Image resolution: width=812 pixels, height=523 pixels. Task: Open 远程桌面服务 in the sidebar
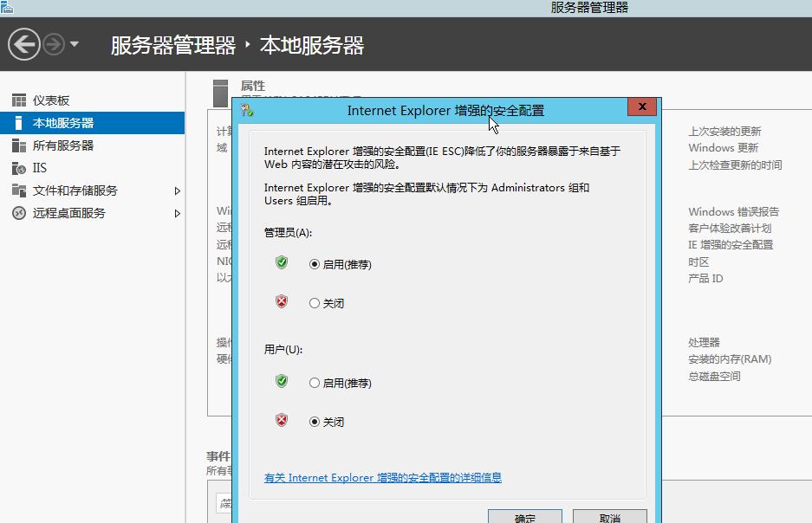tap(68, 213)
